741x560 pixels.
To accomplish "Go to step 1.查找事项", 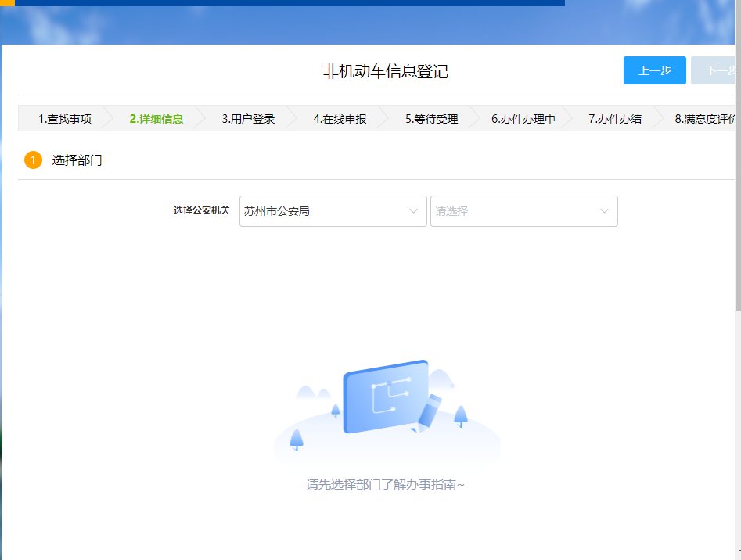I will coord(65,119).
